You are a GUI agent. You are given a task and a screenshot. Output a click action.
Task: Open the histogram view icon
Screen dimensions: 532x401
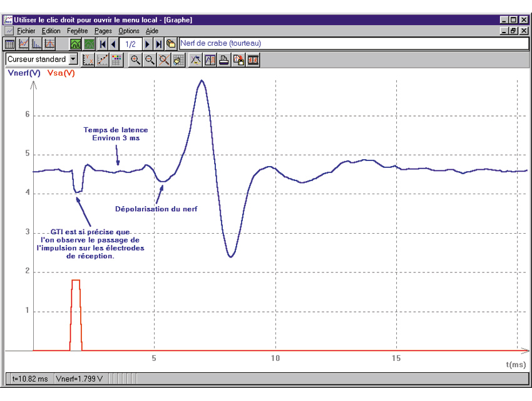point(37,44)
